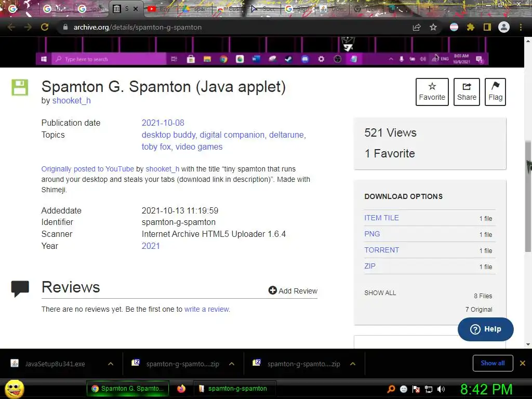The image size is (532, 399).
Task: Open the flag with red X tray icon
Action: [416, 389]
